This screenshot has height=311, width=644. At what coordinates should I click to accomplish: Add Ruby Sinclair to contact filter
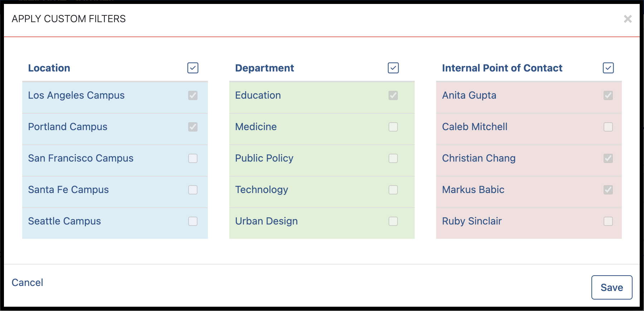coord(608,221)
